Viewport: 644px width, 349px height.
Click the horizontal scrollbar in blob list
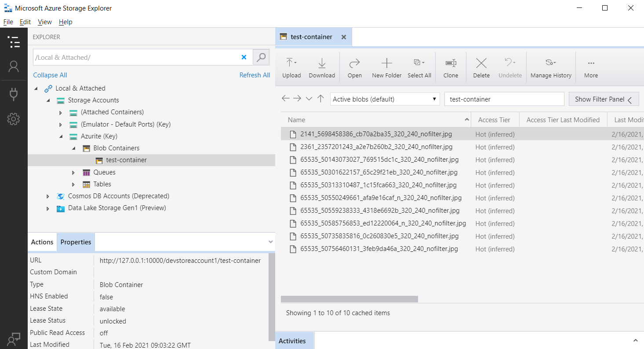tap(349, 299)
